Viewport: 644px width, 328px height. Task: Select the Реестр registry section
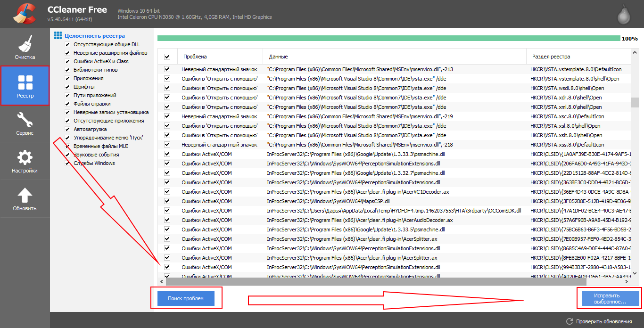coord(25,85)
